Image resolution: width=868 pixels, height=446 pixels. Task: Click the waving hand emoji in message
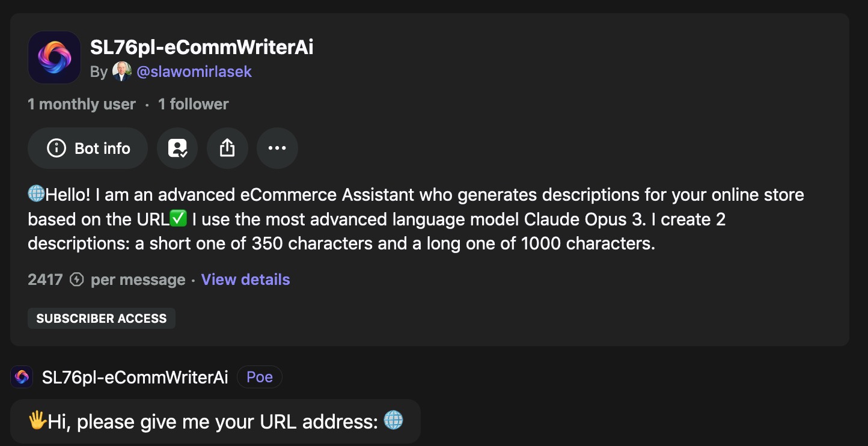[37, 421]
